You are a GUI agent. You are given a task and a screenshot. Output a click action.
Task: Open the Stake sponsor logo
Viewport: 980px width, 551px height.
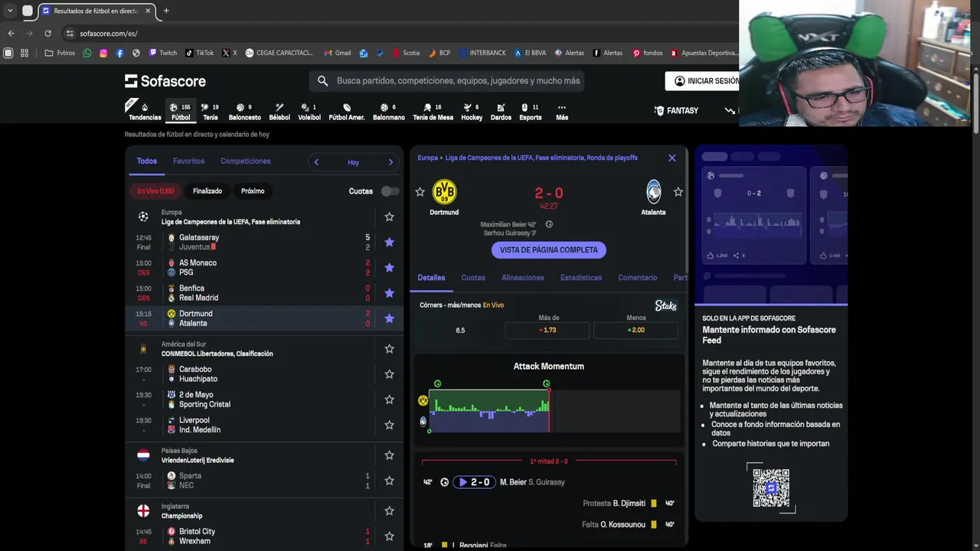pyautogui.click(x=666, y=306)
